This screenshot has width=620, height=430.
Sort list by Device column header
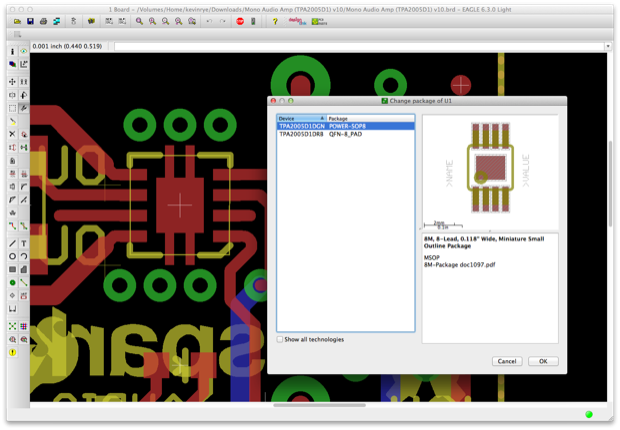click(302, 118)
